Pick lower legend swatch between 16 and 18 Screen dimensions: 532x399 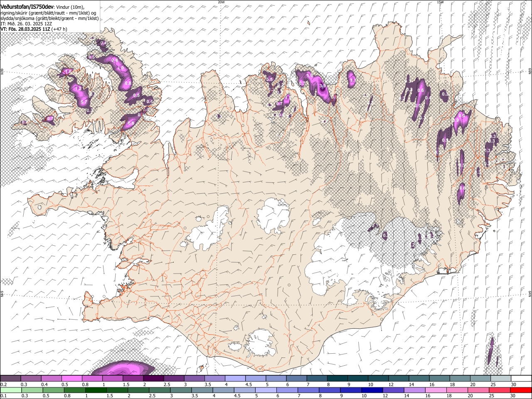pyautogui.click(x=436, y=390)
